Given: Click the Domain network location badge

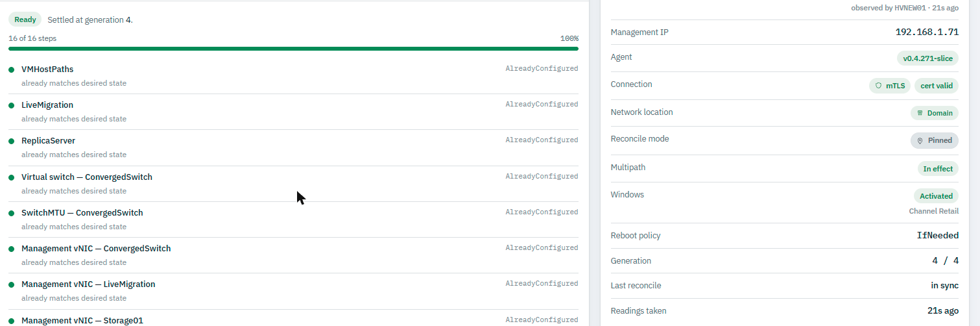Looking at the screenshot, I should (x=935, y=113).
